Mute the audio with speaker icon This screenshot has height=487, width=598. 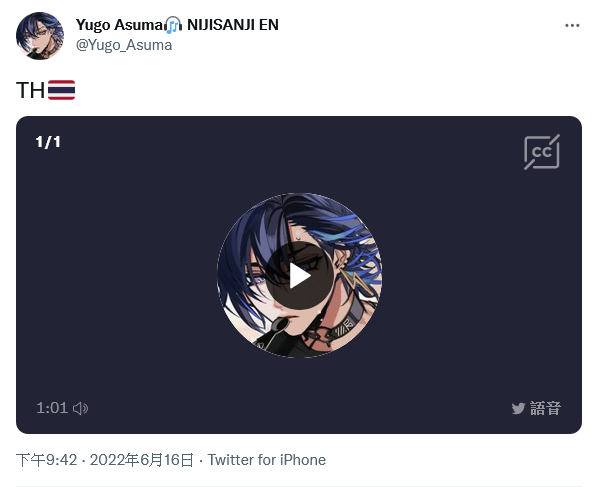[80, 408]
